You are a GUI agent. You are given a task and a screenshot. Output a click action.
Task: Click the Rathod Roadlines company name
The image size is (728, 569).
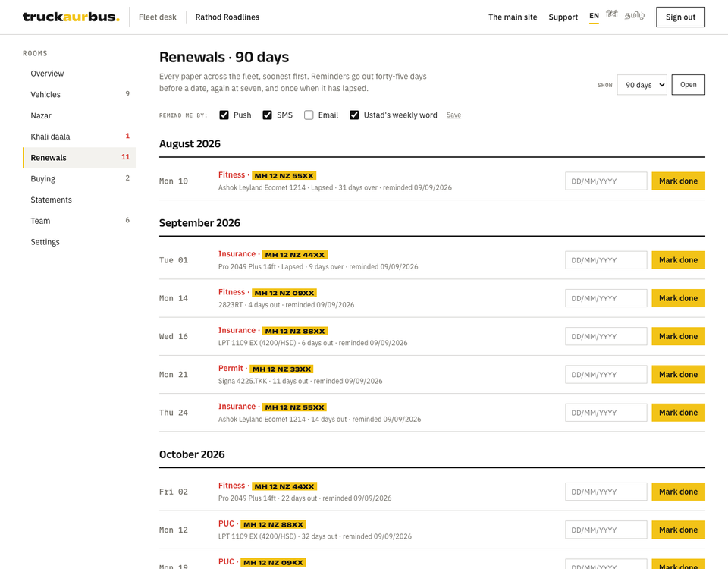tap(227, 17)
